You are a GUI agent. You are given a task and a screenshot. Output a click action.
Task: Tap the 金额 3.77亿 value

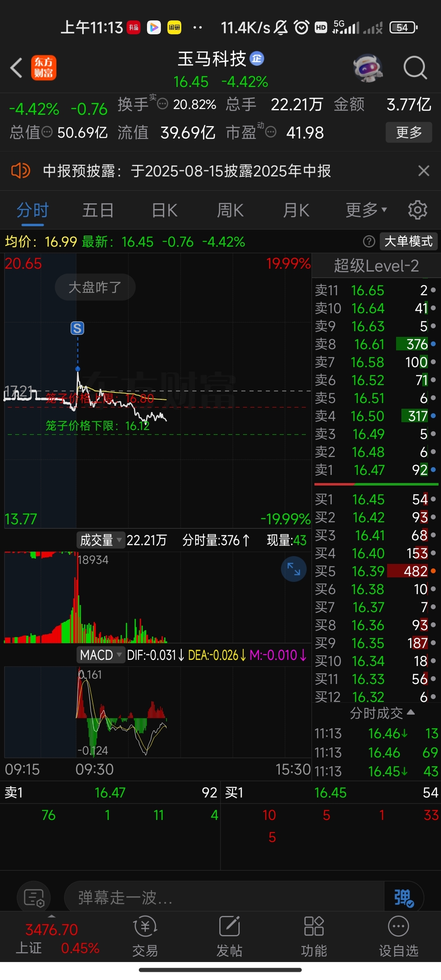409,104
